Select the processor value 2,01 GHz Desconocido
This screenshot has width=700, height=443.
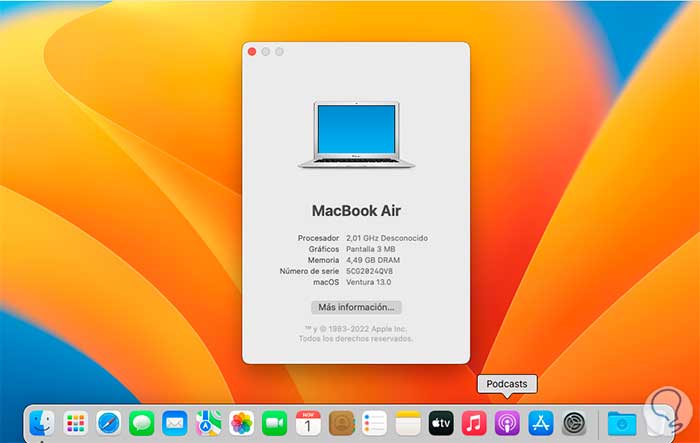tap(387, 238)
